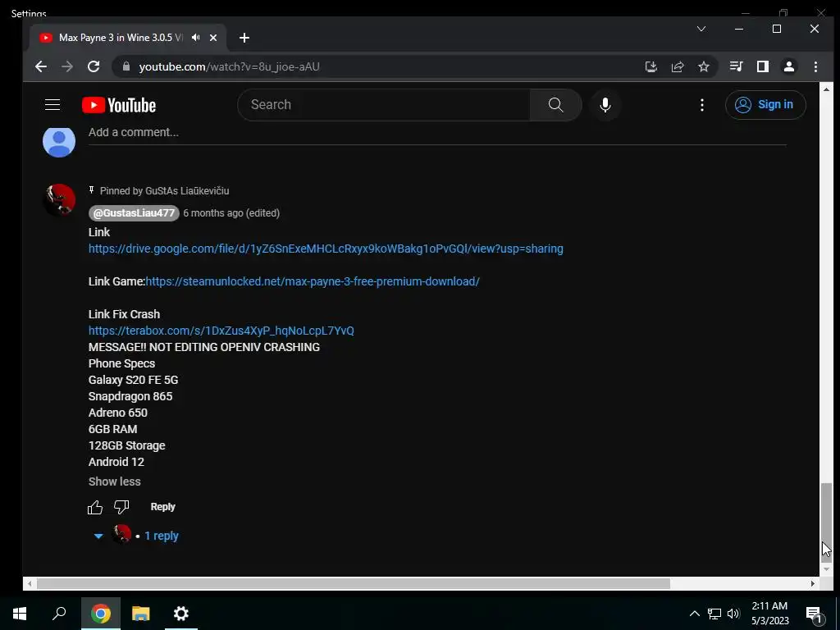Open network status tray icon
The width and height of the screenshot is (840, 630).
pyautogui.click(x=714, y=614)
